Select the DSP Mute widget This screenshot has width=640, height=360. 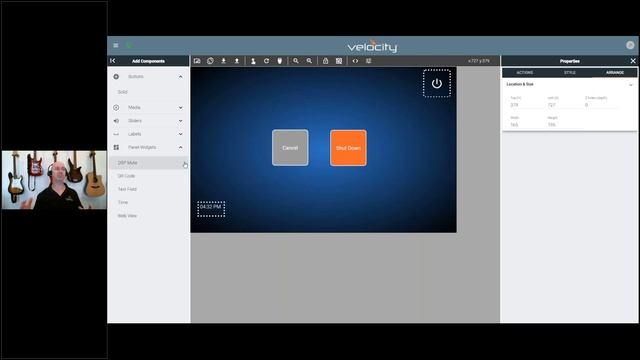[x=149, y=163]
